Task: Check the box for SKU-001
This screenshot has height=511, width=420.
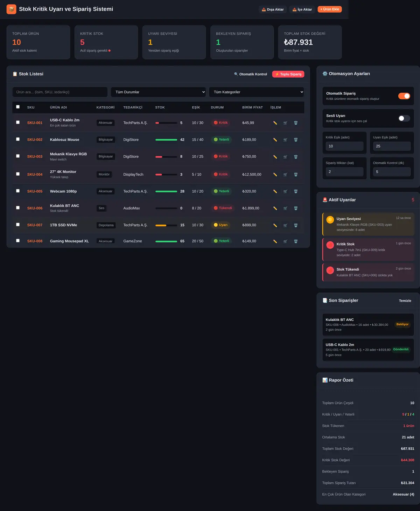Action: pos(18,122)
